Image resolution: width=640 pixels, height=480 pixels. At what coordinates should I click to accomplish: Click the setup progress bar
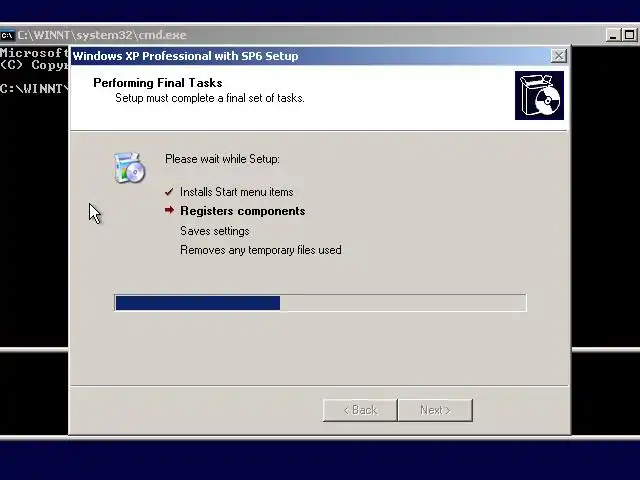click(x=320, y=303)
